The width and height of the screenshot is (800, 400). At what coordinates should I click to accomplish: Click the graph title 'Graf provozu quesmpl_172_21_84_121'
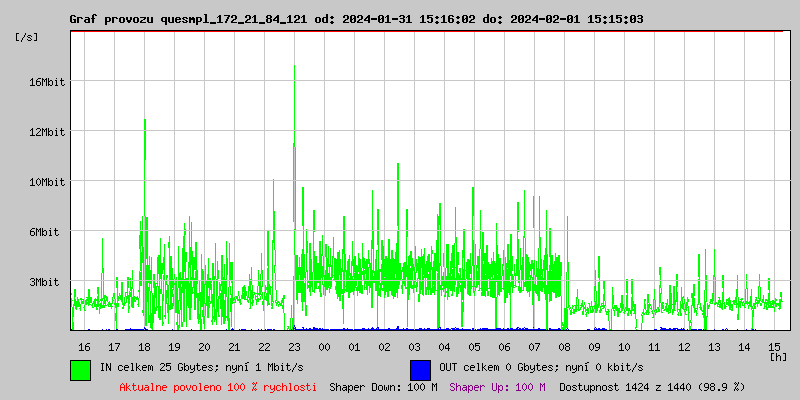[x=200, y=19]
